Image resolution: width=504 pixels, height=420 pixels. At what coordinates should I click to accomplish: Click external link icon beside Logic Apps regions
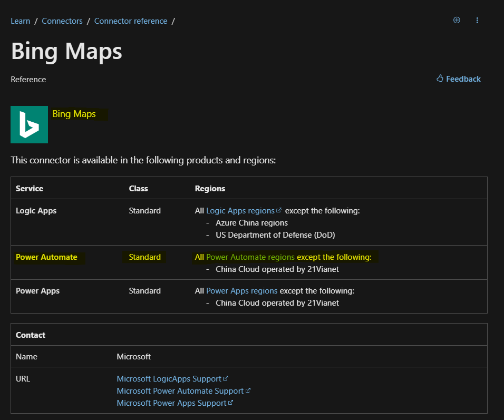click(279, 210)
